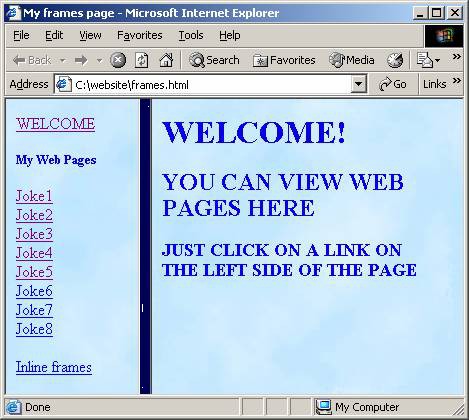
Task: Click the Back arrow button
Action: (32, 60)
